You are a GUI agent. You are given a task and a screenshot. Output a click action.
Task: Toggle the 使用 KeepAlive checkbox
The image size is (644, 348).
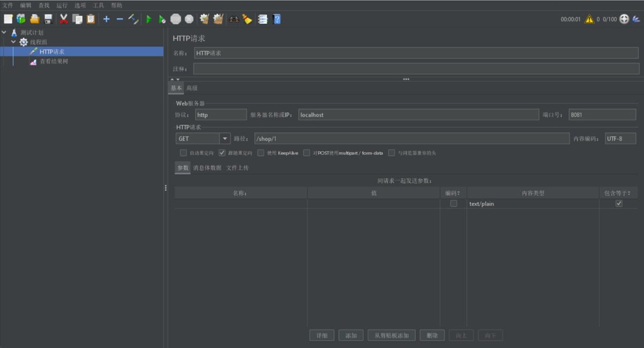261,153
